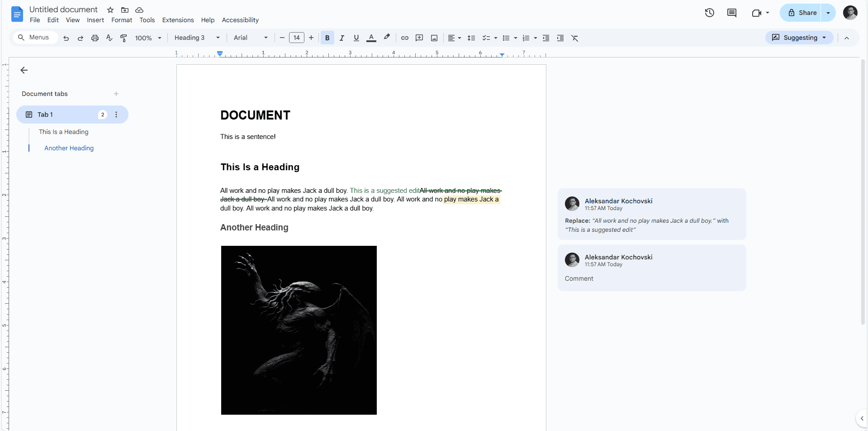The height and width of the screenshot is (431, 868).
Task: Open the Arial font dropdown
Action: click(x=250, y=38)
